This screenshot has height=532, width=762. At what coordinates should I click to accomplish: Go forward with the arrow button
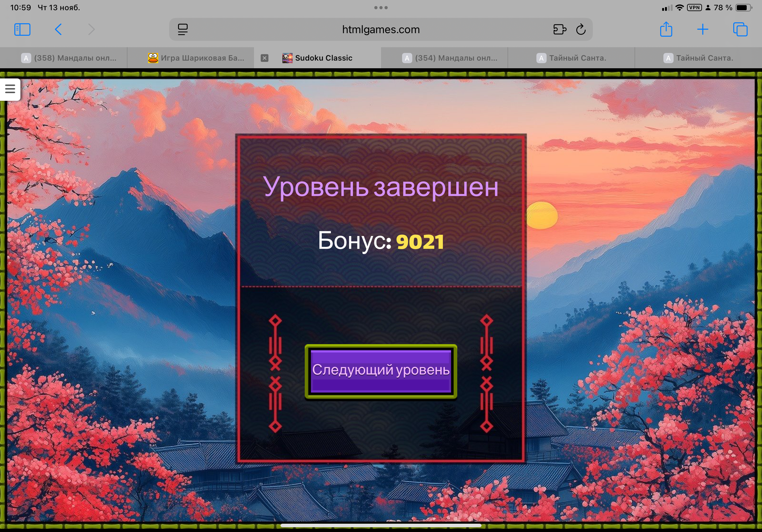coord(92,30)
